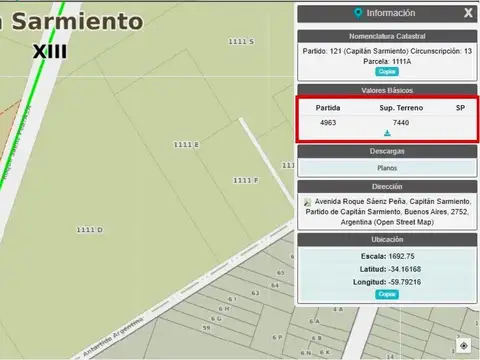Click the Latitud value -34.16168
Viewport: 480px width, 360px height.
[405, 269]
